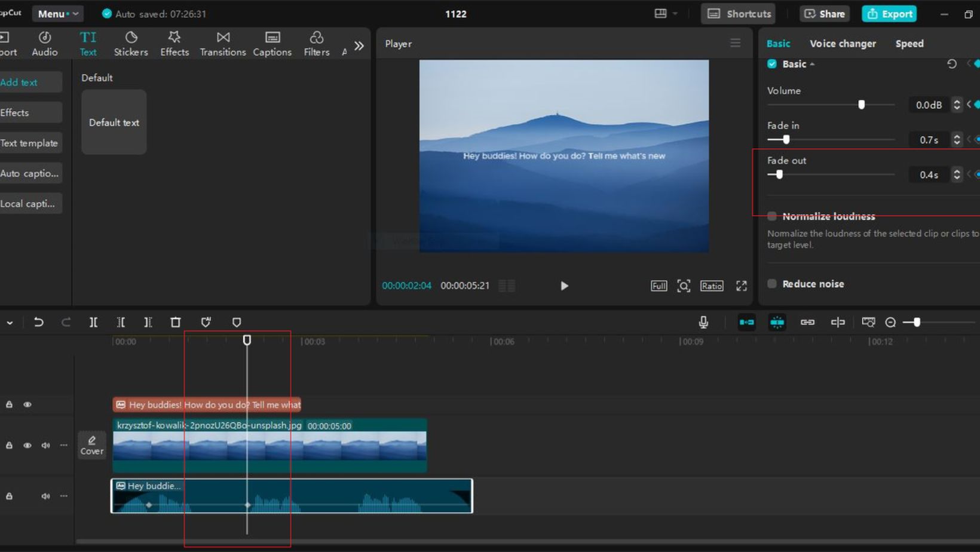This screenshot has width=980, height=552.
Task: Enable Reduce noise checkbox
Action: (772, 283)
